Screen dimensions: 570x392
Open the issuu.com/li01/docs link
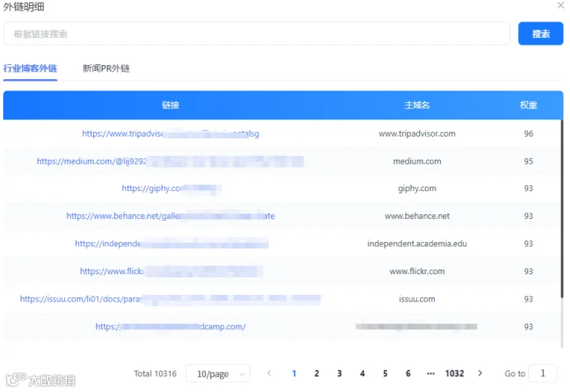171,299
